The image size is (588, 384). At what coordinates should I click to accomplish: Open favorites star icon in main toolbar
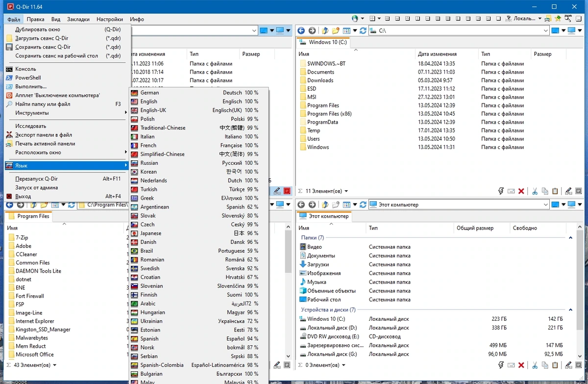click(558, 19)
